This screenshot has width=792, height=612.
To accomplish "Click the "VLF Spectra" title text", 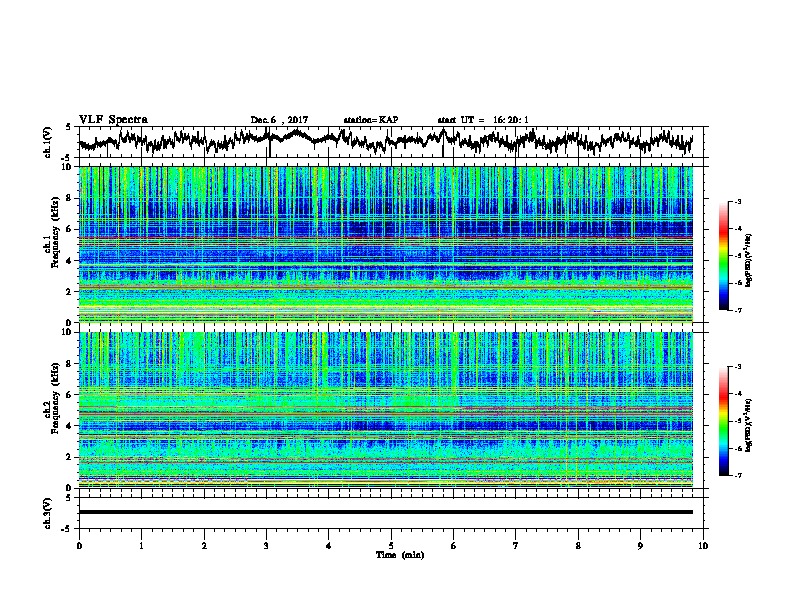I will (113, 120).
